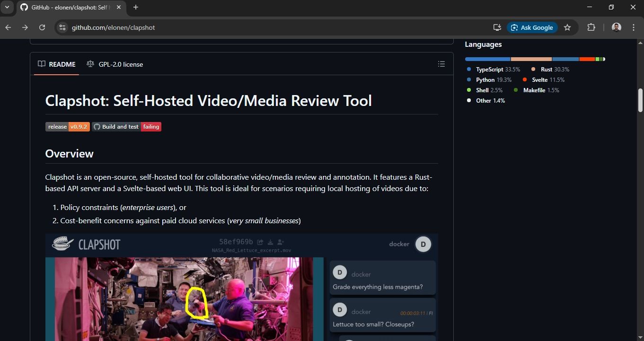This screenshot has height=341, width=644.
Task: Switch to the README tab
Action: coord(57,64)
